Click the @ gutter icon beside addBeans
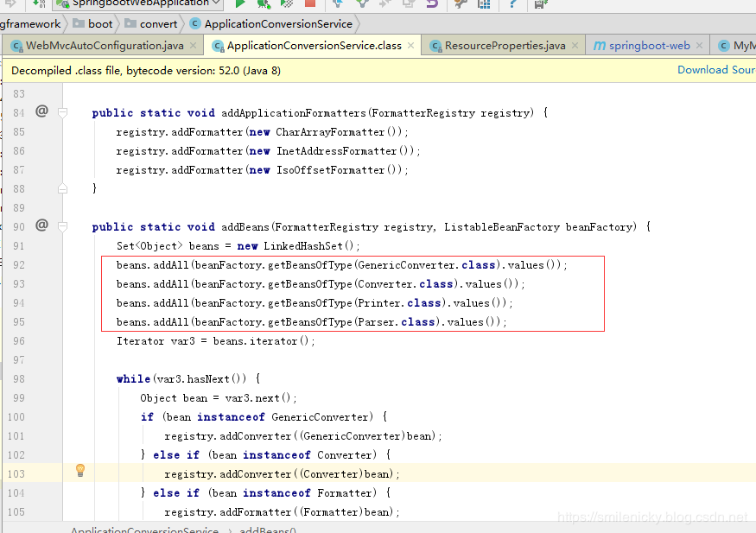 (x=41, y=225)
